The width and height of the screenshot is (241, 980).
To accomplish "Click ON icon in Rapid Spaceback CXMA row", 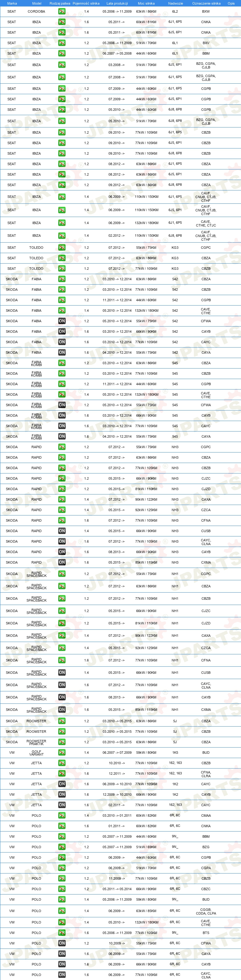I will (x=62, y=710).
